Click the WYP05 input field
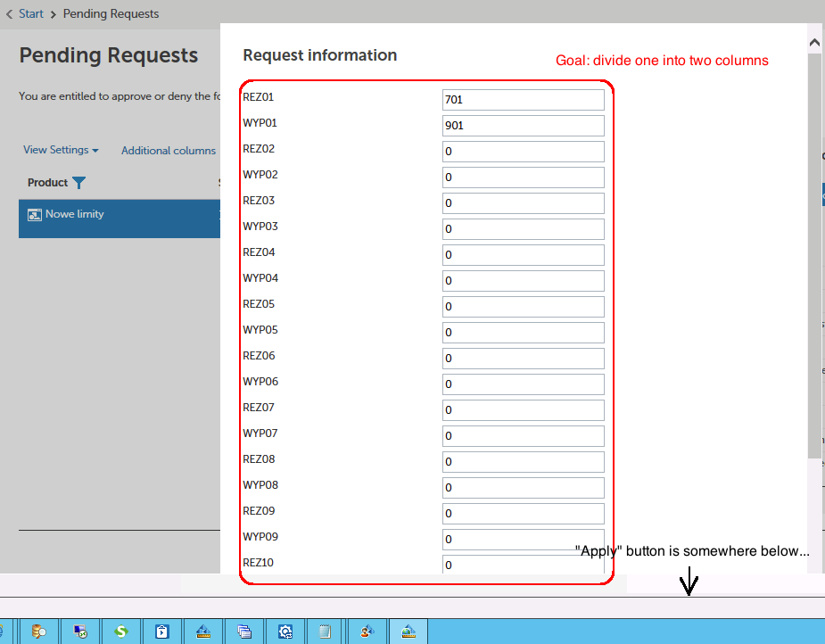This screenshot has width=825, height=644. click(x=523, y=332)
